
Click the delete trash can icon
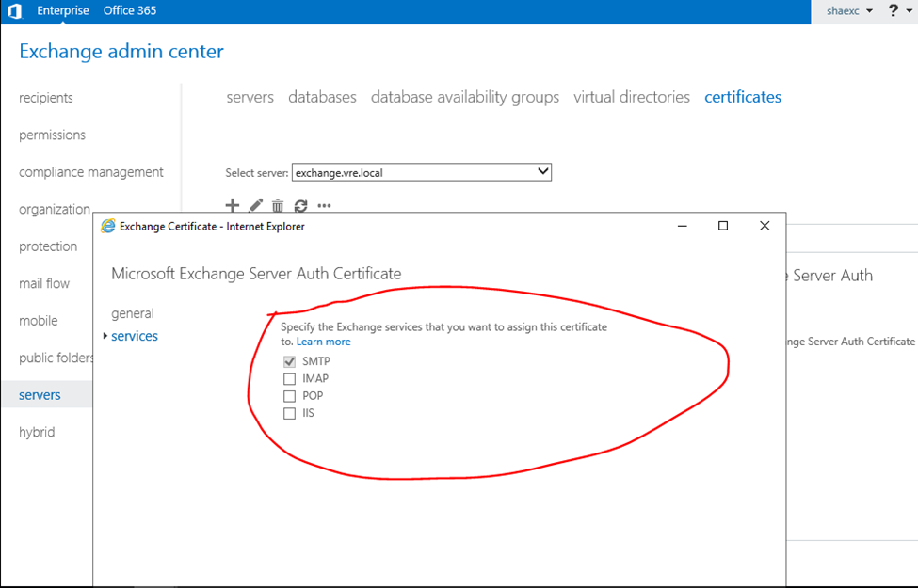[278, 205]
